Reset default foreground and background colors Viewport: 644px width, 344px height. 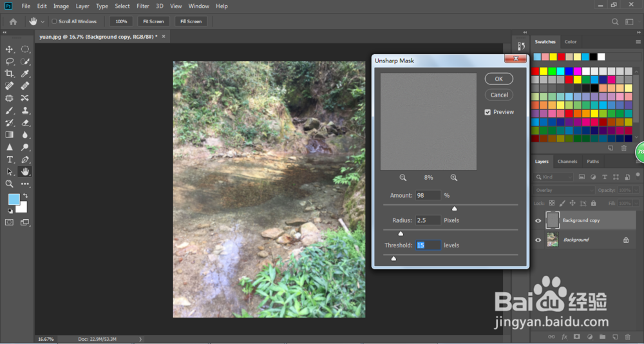tap(10, 211)
